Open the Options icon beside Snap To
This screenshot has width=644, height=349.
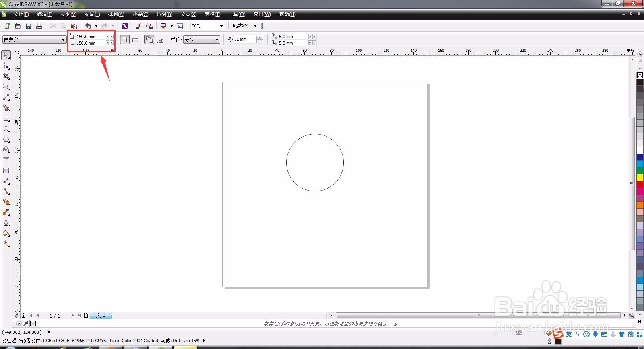point(264,26)
